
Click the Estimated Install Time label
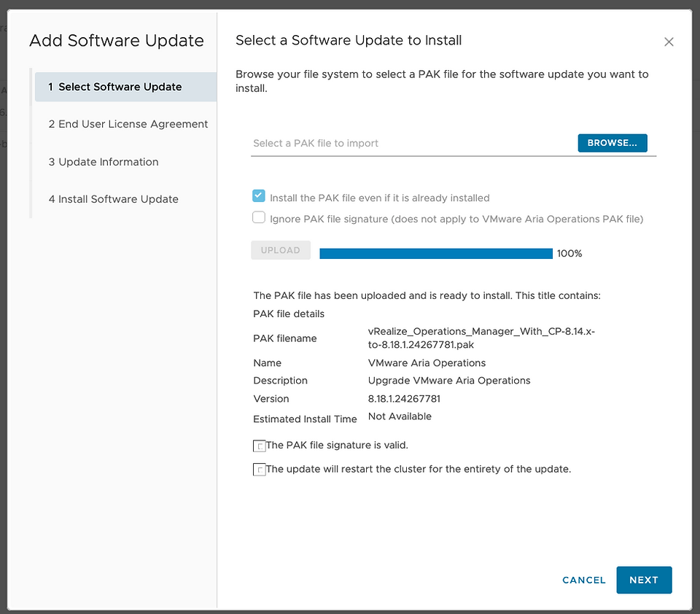point(305,419)
